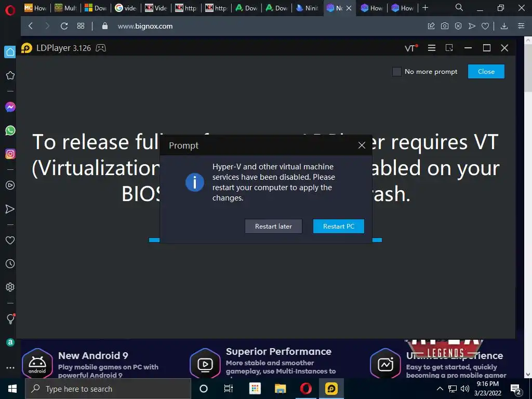Open Settings gear in Opera sidebar

point(10,287)
